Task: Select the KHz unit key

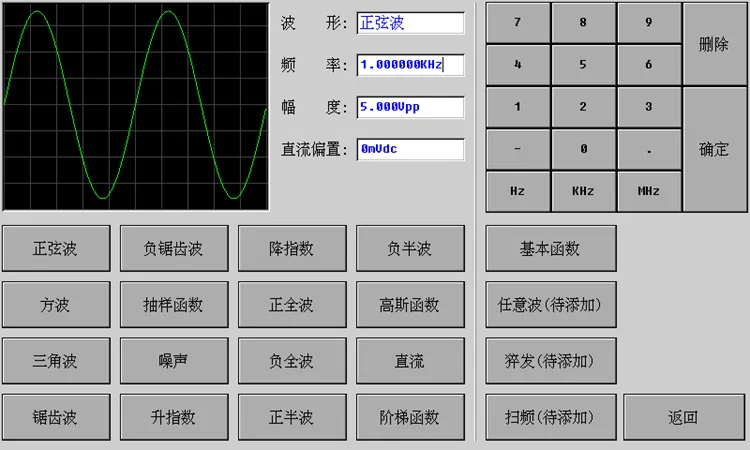Action: click(x=584, y=191)
